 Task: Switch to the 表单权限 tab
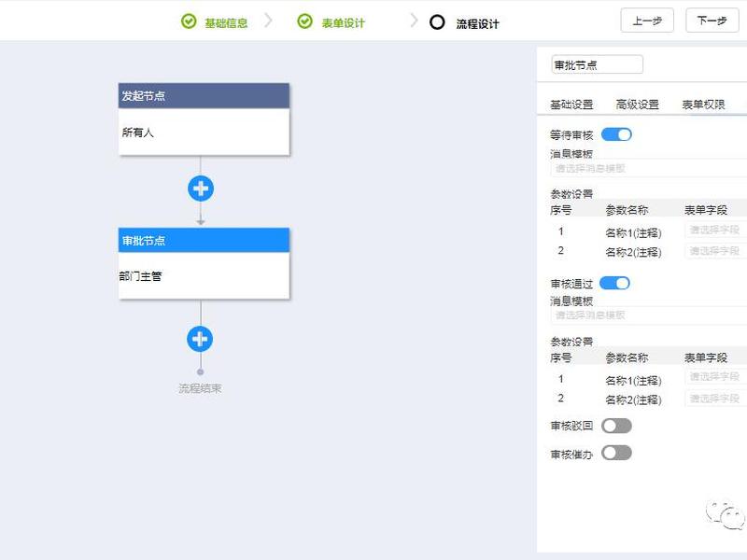(x=704, y=105)
